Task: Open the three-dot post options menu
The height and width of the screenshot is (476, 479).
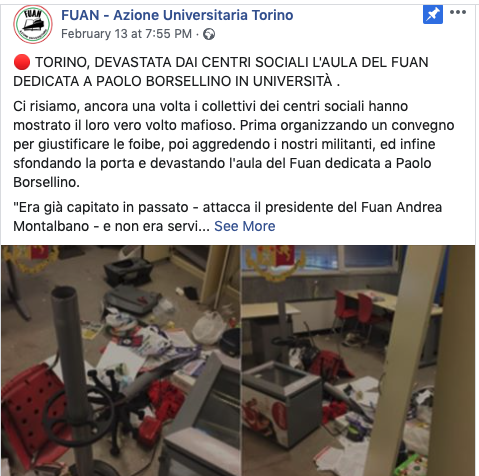Action: pos(458,12)
